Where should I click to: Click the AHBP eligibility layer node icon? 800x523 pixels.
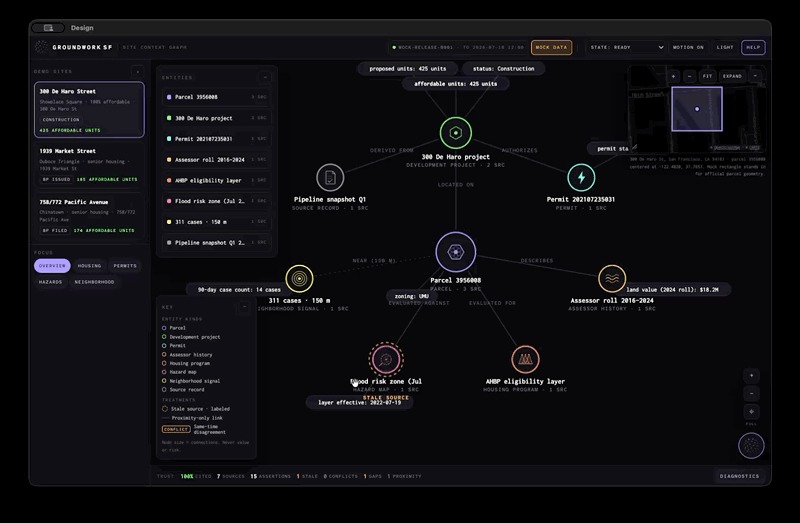(x=525, y=359)
